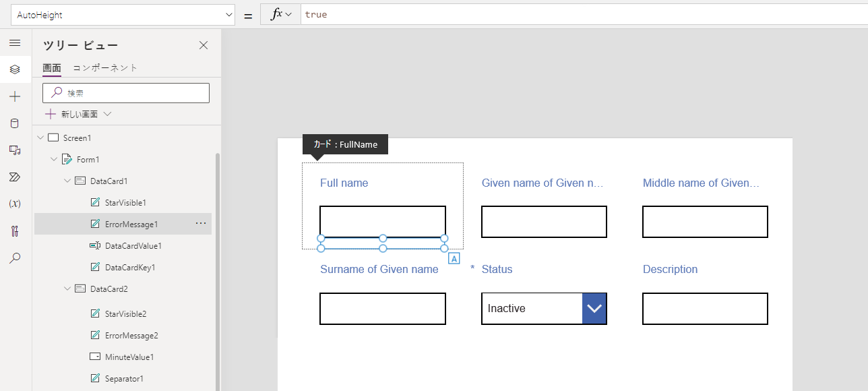Select DataCardKey1 in the tree
The image size is (868, 391).
click(130, 267)
